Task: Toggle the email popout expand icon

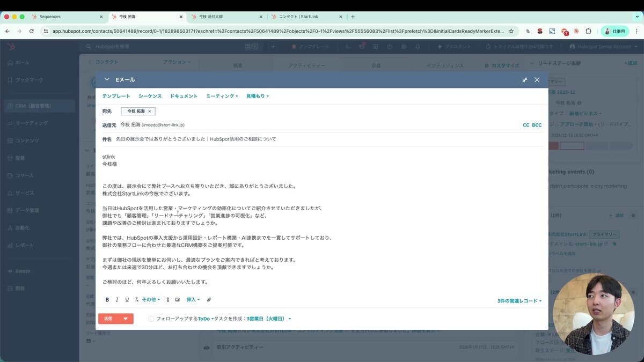Action: point(524,79)
